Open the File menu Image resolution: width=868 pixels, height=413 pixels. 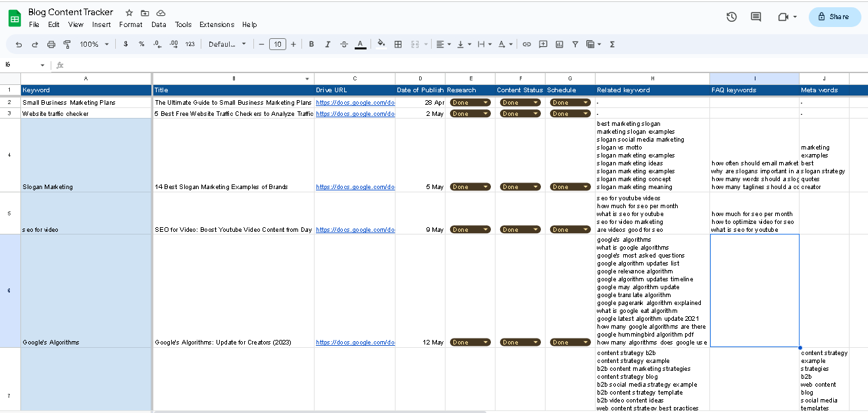point(34,24)
